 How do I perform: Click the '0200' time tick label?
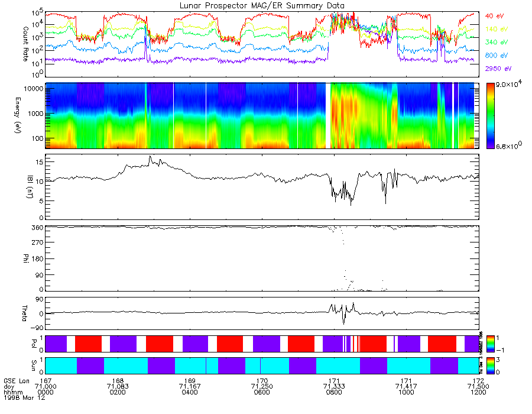[118, 392]
